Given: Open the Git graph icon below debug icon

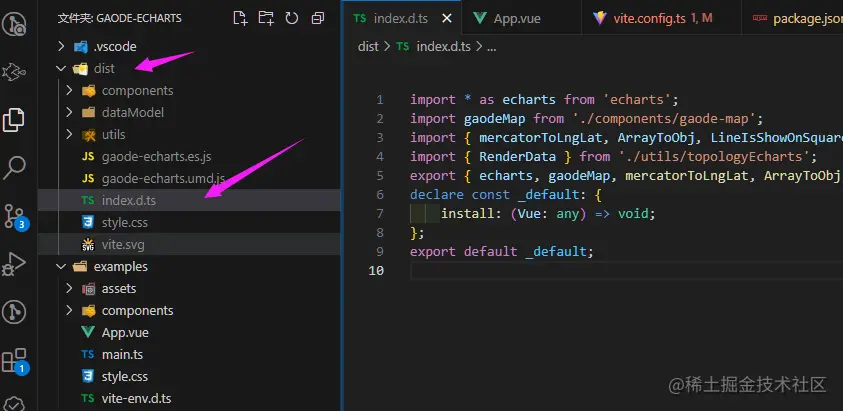Looking at the screenshot, I should click(x=14, y=312).
